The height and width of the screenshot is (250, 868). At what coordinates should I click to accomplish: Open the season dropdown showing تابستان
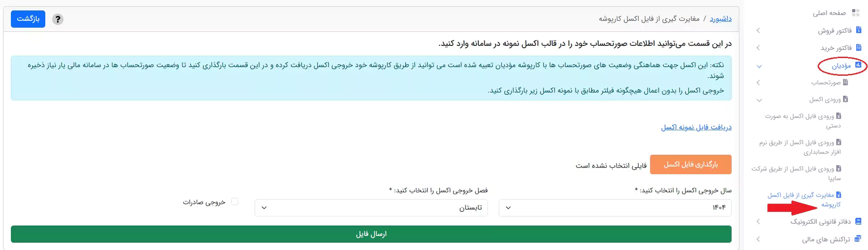(x=371, y=208)
